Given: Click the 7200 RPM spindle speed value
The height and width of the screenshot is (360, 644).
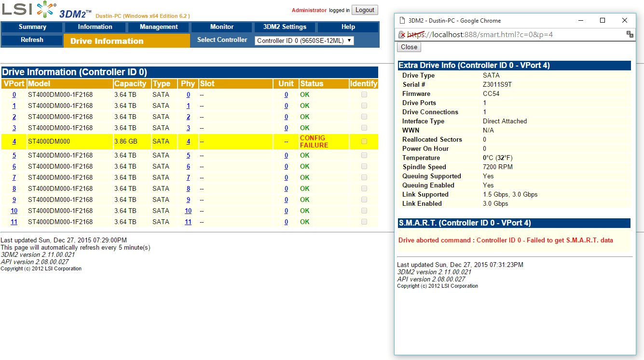Looking at the screenshot, I should [x=498, y=167].
